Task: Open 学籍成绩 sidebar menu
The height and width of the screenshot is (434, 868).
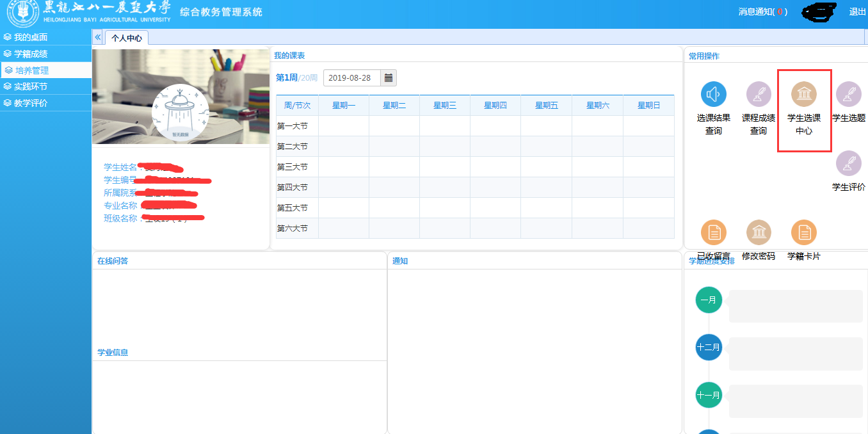Action: coord(31,54)
